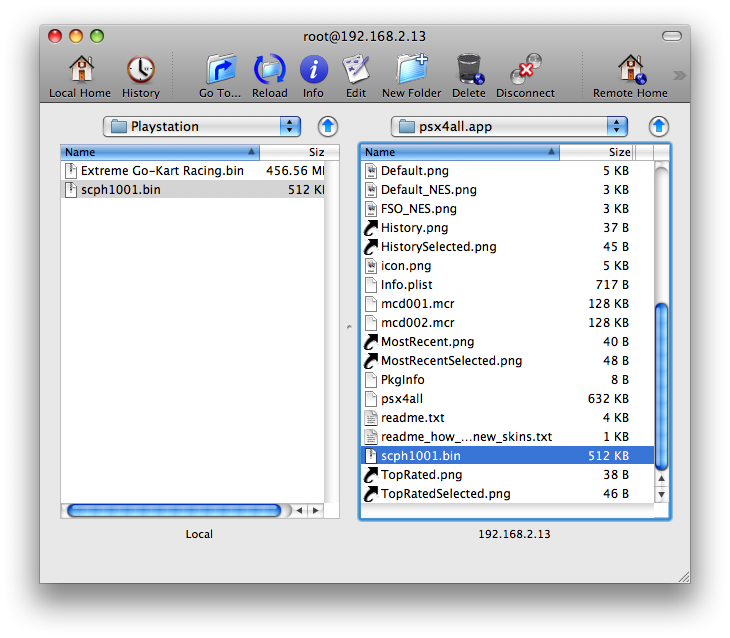Sort remote files by the Size column

(609, 152)
